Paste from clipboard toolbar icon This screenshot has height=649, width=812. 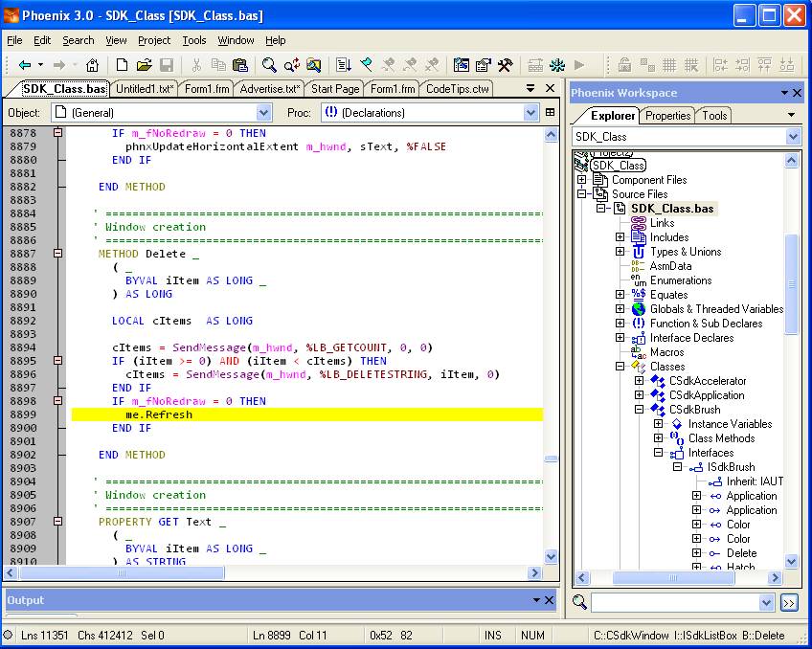click(x=239, y=65)
